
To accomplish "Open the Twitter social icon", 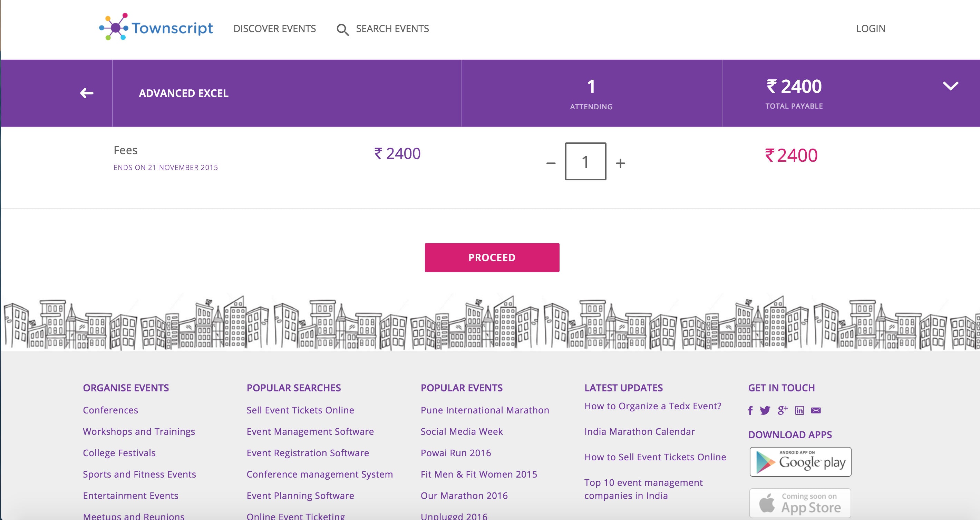I will tap(765, 411).
